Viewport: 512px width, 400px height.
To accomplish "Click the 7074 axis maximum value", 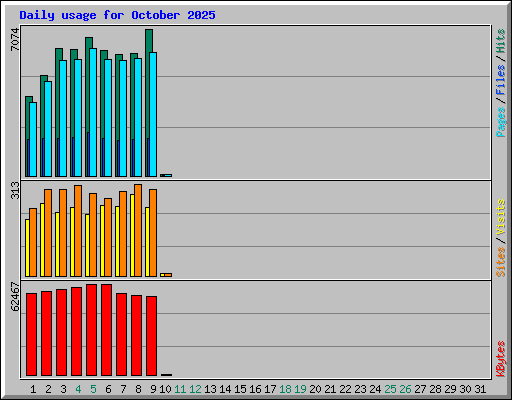I will 15,40.
